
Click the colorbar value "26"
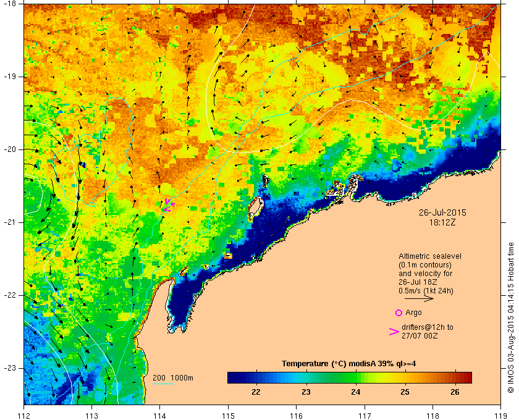(x=455, y=392)
